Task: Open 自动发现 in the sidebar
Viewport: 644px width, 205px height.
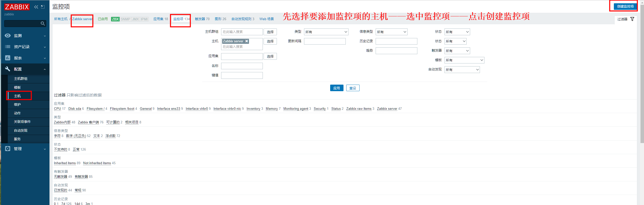Action: (21, 130)
